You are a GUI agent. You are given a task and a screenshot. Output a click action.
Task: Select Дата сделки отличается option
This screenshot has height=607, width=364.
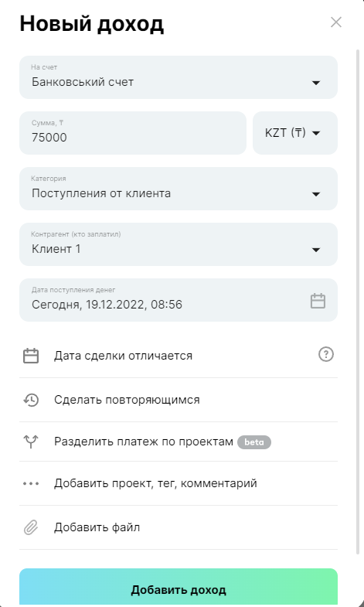coord(123,356)
